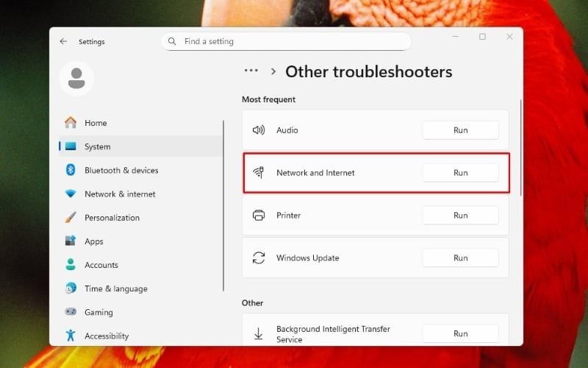Image resolution: width=588 pixels, height=368 pixels.
Task: Click the Time & language globe icon
Action: pyautogui.click(x=71, y=288)
